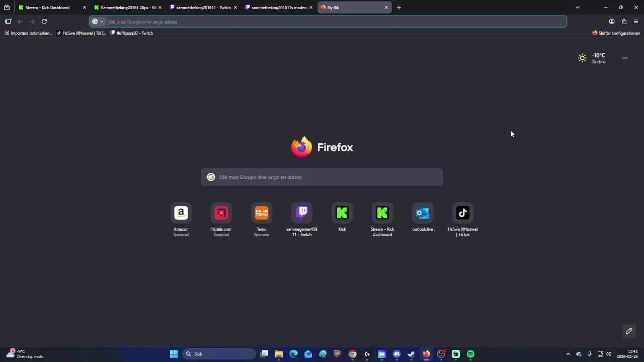Close the Stream - Kick Dashboard tab

pyautogui.click(x=84, y=8)
